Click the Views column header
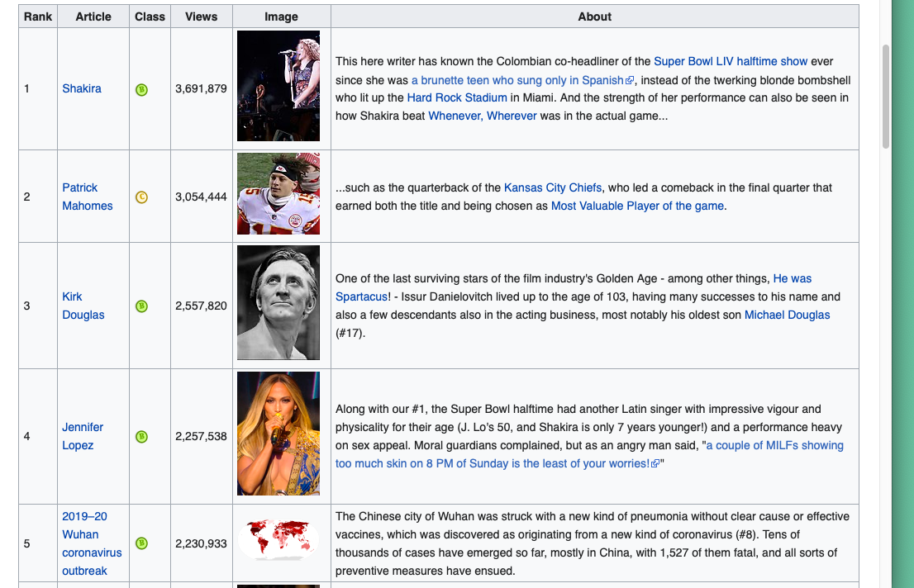This screenshot has height=588, width=914. click(201, 17)
